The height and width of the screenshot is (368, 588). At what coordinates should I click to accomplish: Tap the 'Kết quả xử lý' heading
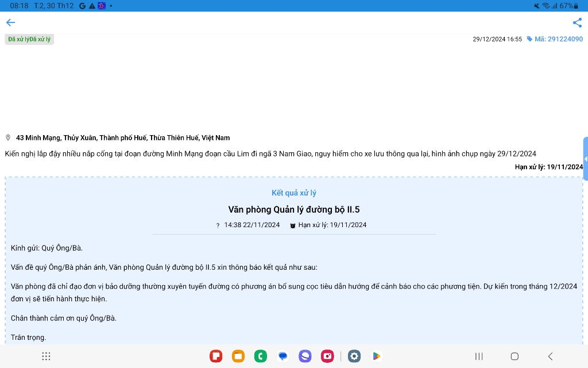pos(294,193)
